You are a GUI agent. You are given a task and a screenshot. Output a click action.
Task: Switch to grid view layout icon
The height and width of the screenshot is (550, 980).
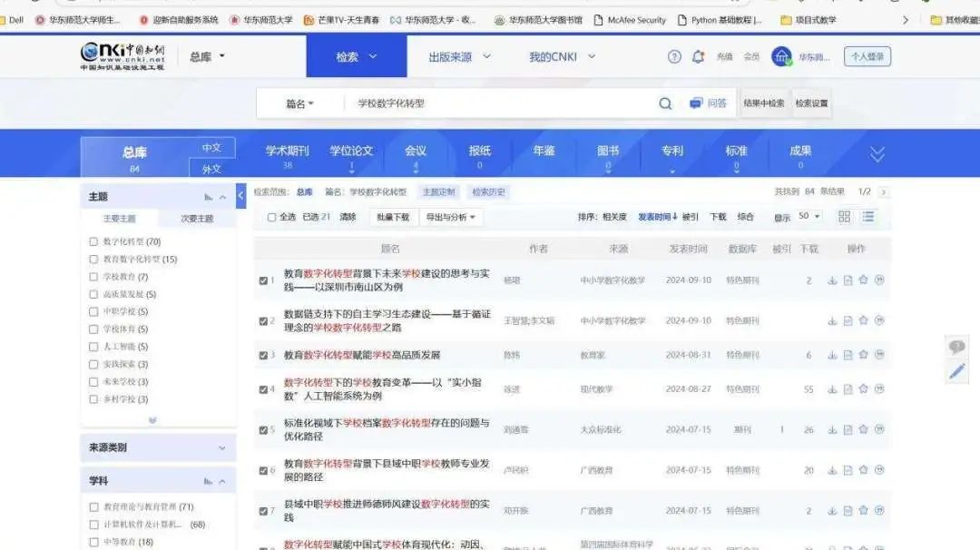pos(845,217)
